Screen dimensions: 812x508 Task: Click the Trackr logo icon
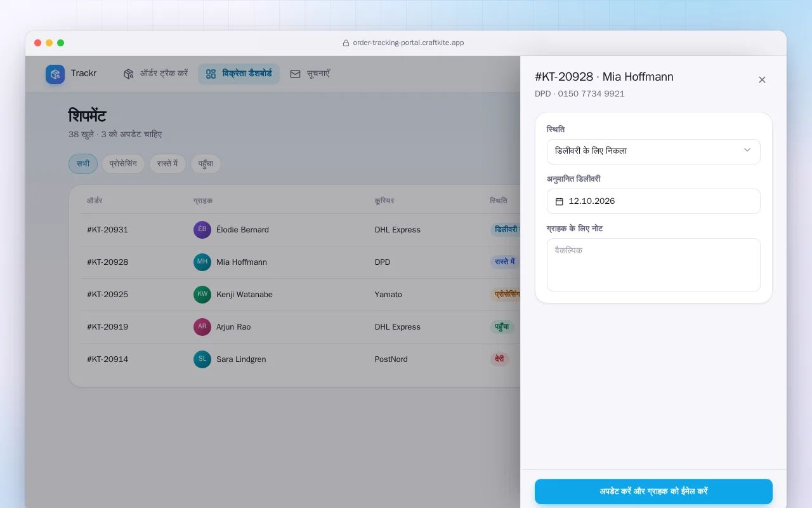coord(55,74)
